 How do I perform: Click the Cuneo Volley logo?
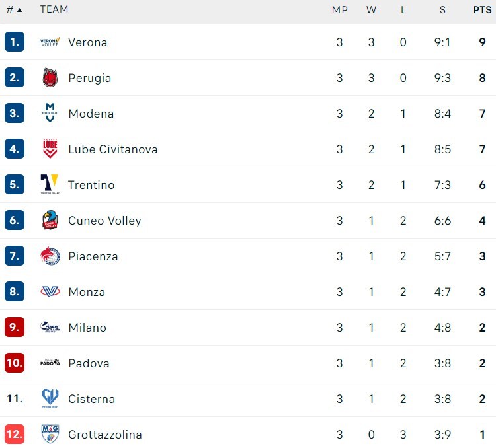(x=50, y=221)
